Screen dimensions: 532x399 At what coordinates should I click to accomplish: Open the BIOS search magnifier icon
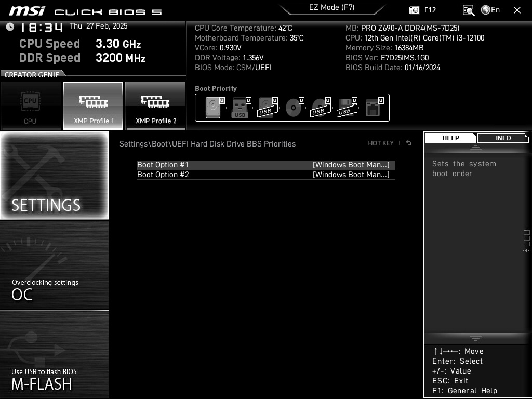point(469,10)
